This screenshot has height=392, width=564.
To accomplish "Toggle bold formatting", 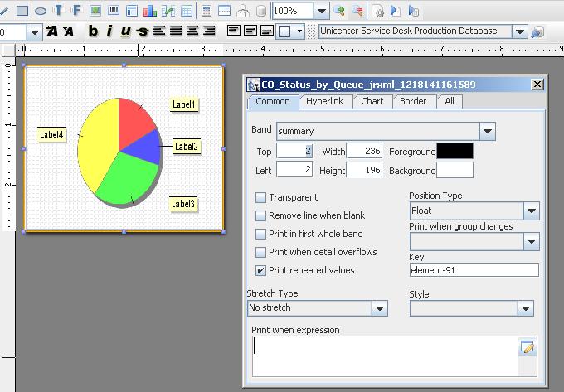I will (93, 31).
